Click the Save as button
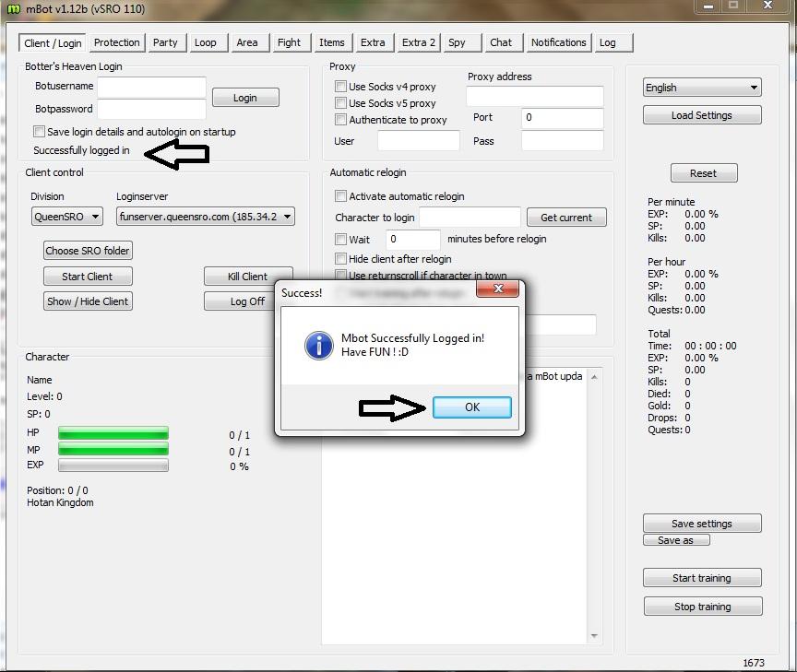797x672 pixels. point(676,540)
